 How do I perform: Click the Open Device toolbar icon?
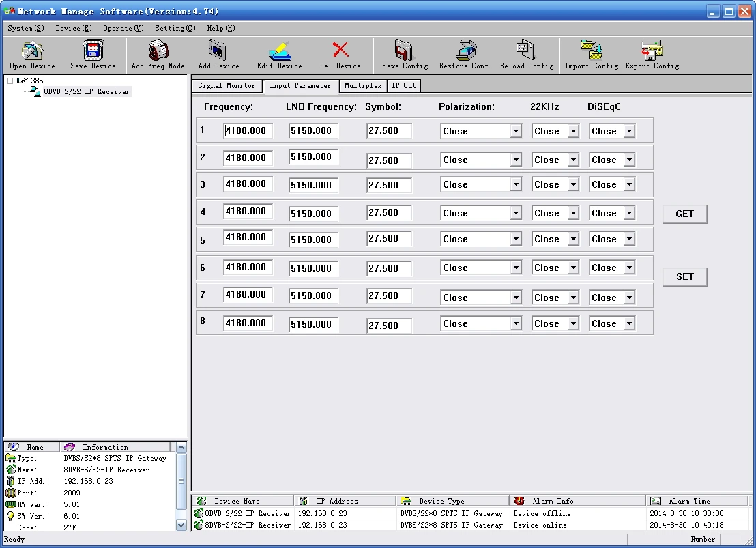(x=32, y=51)
